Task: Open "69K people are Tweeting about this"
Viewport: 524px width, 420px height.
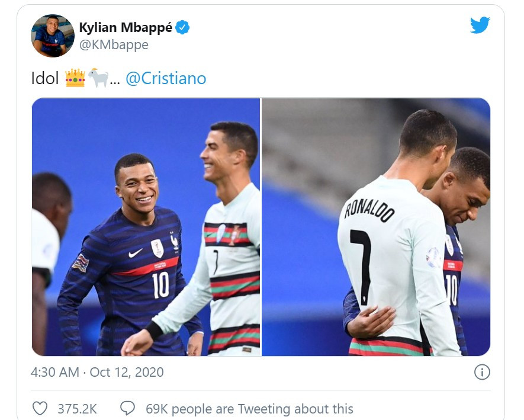Action: pos(249,409)
